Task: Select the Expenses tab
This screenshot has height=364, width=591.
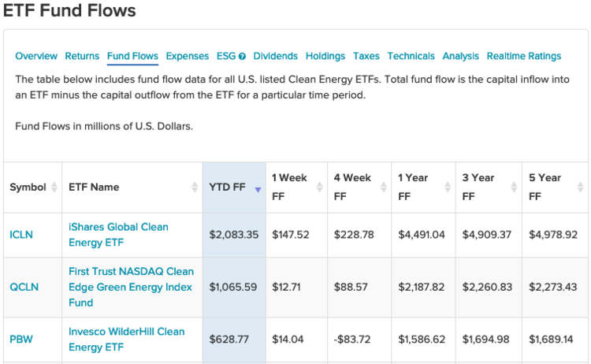Action: (187, 56)
